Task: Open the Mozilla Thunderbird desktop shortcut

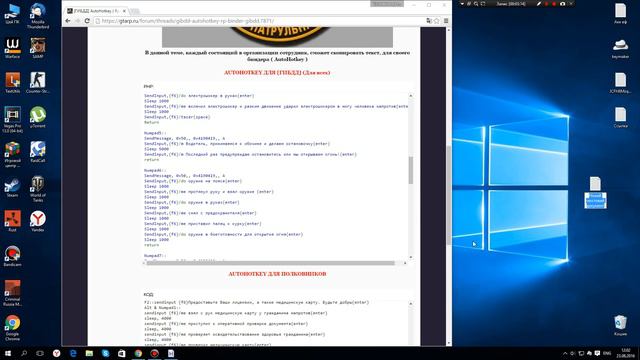Action: (x=38, y=16)
